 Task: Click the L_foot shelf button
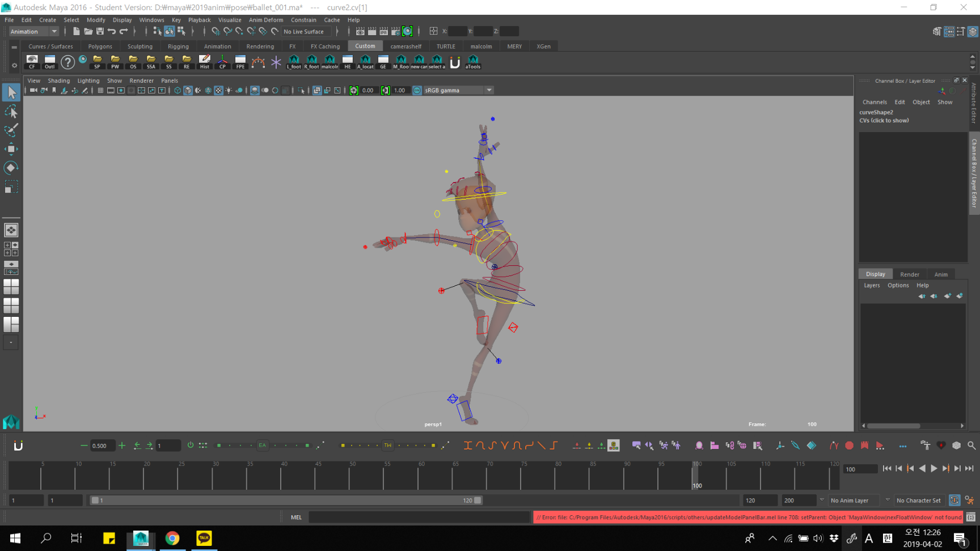coord(294,62)
